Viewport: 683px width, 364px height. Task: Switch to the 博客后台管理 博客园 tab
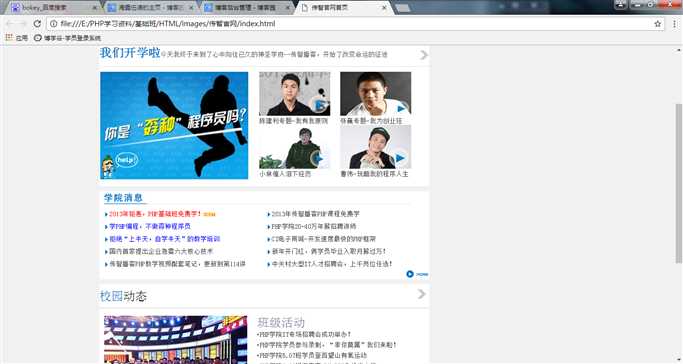pos(246,8)
